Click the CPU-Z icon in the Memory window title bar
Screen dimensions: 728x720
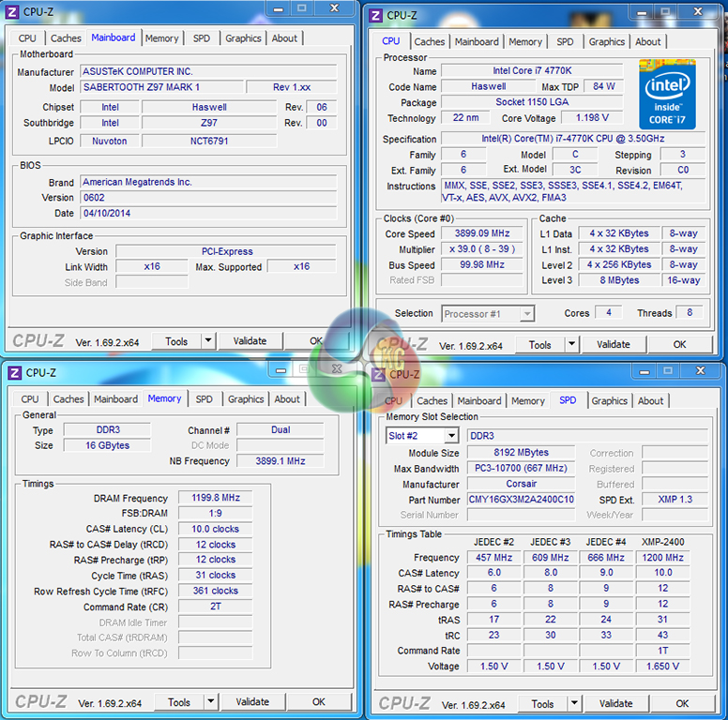pyautogui.click(x=14, y=373)
